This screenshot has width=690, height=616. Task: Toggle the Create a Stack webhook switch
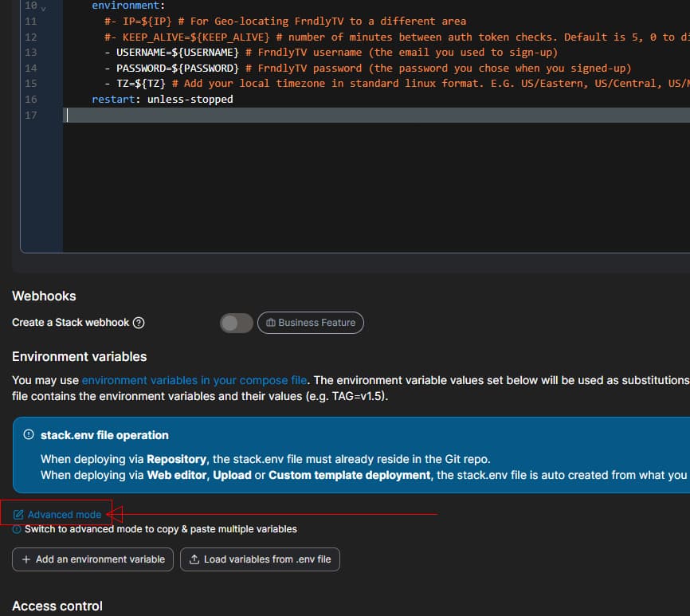[x=236, y=323]
